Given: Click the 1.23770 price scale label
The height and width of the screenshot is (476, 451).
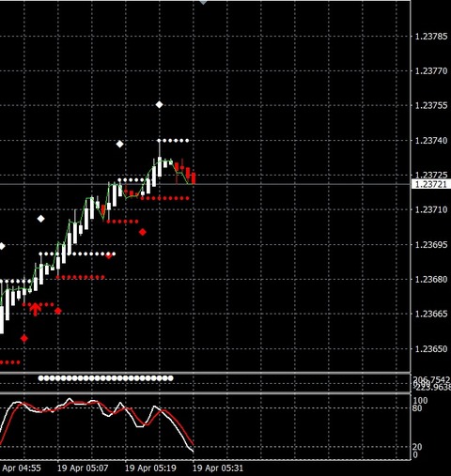Looking at the screenshot, I should point(431,71).
